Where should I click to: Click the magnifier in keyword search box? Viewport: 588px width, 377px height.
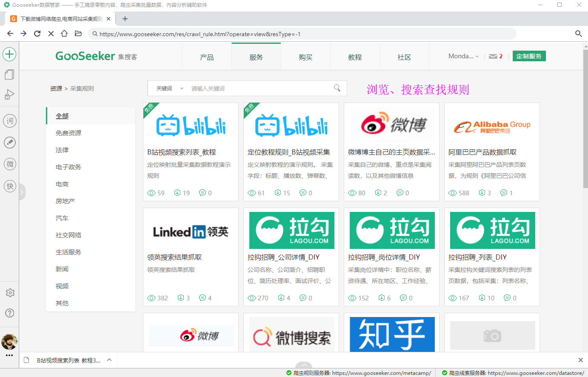(x=337, y=88)
